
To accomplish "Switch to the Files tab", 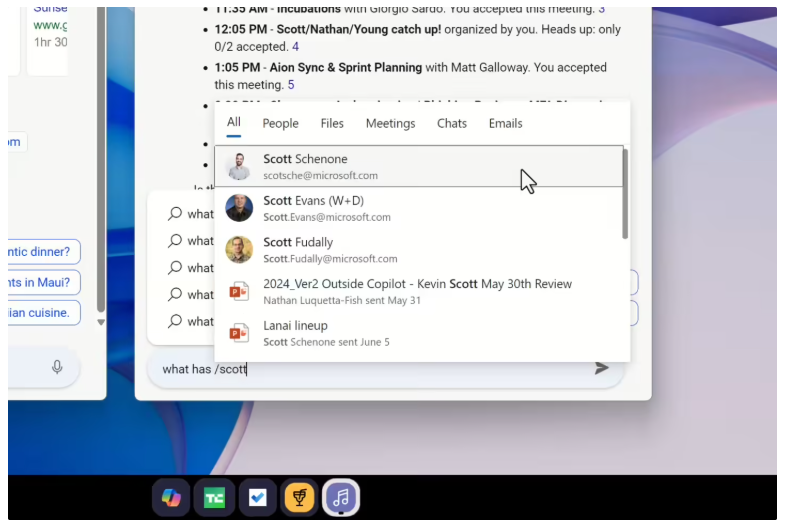I will (332, 123).
